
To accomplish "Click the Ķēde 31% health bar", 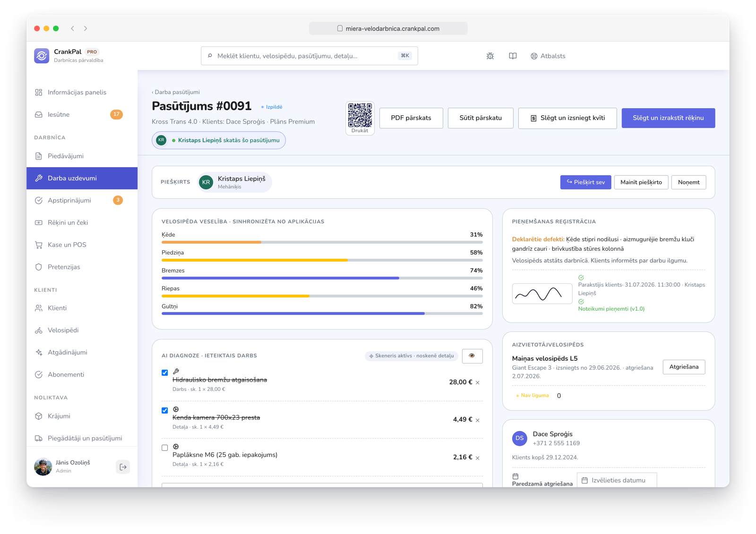I will point(322,242).
